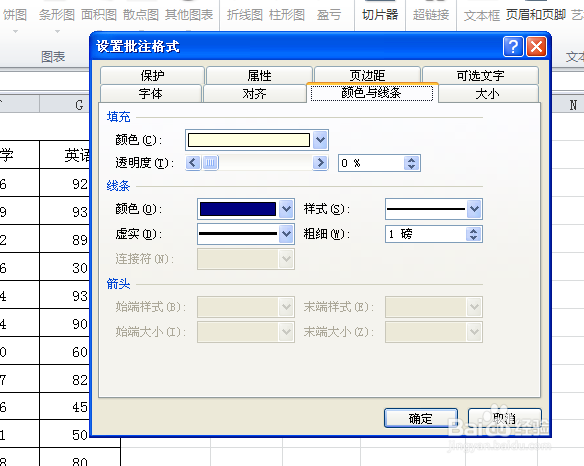Click 文本框 in the Excel ribbon

(x=482, y=15)
